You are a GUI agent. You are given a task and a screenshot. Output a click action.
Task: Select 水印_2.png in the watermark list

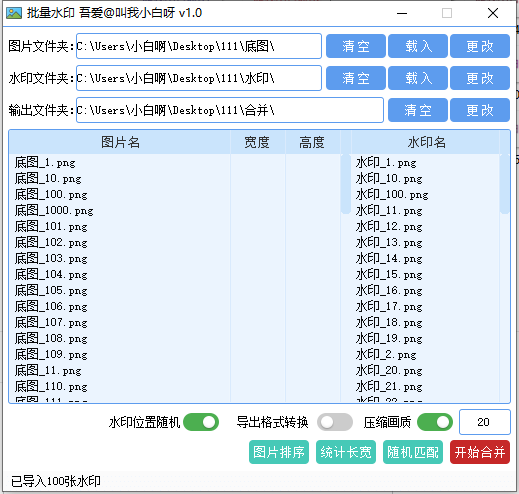(426, 355)
